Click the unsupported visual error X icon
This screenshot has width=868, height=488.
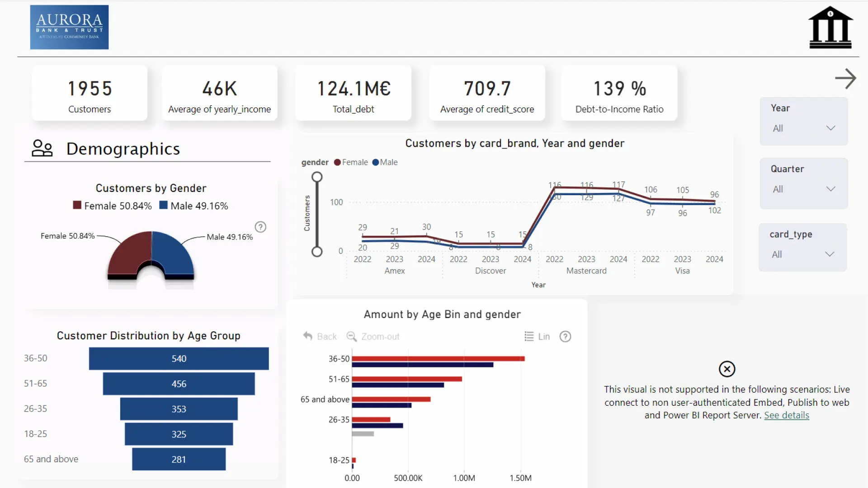[727, 369]
